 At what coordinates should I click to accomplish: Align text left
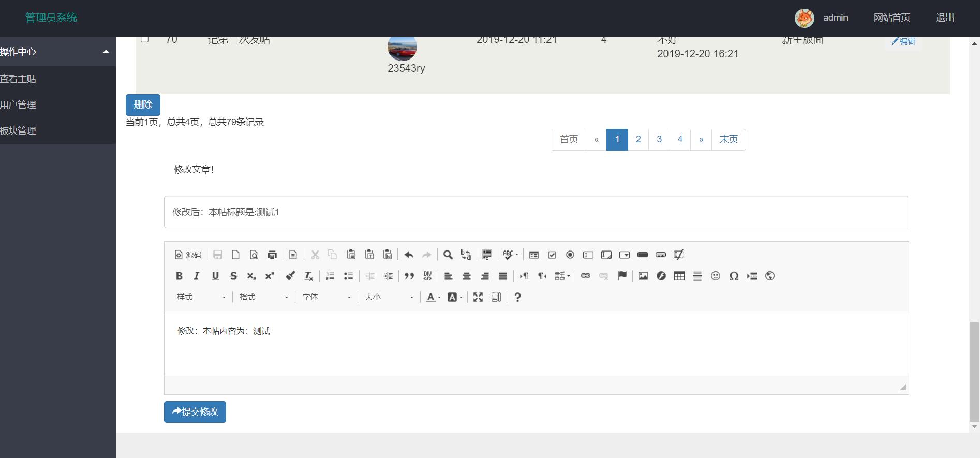[x=449, y=276]
